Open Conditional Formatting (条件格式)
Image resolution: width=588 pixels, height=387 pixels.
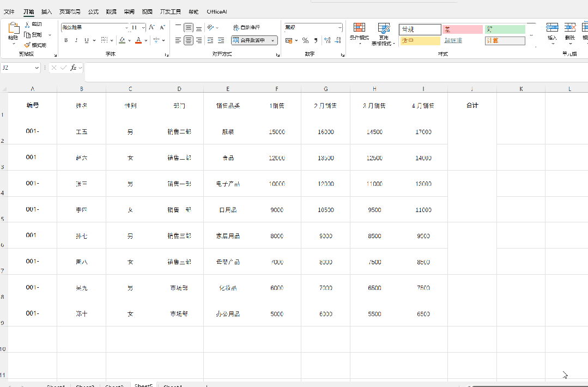tap(359, 34)
